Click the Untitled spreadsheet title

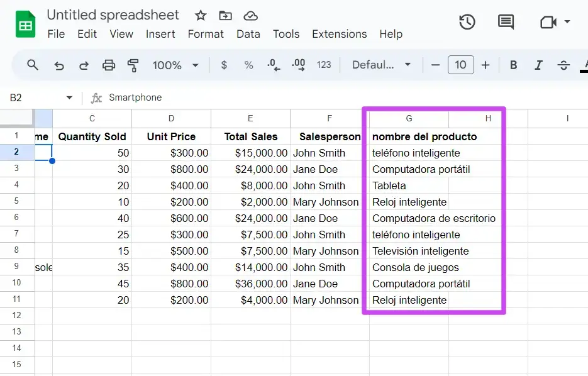click(x=113, y=15)
